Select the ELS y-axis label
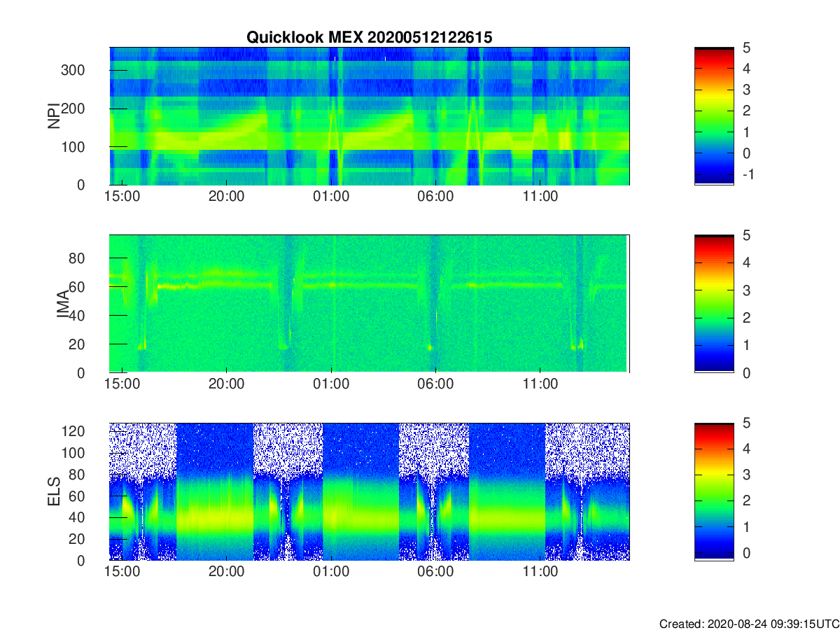 52,492
